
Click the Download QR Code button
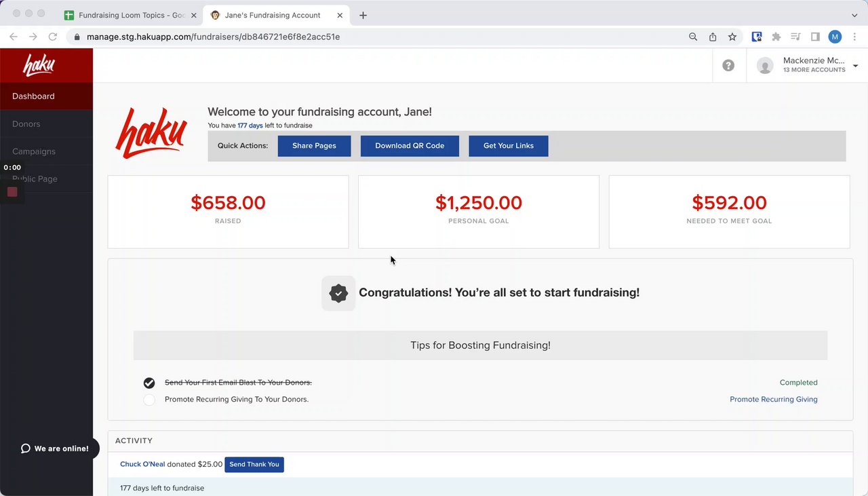point(410,146)
